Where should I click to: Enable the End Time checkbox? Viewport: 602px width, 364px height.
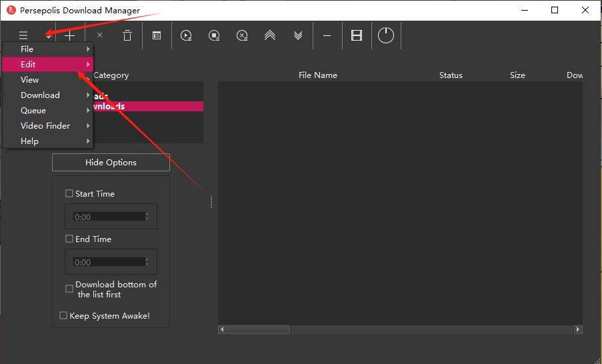pyautogui.click(x=69, y=239)
